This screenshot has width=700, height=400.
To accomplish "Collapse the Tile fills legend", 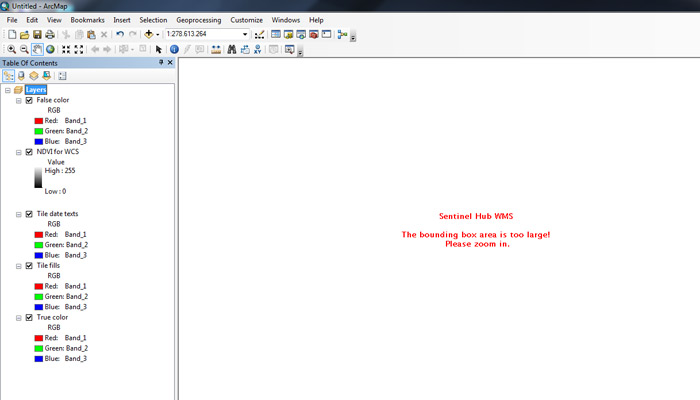I will [x=19, y=266].
